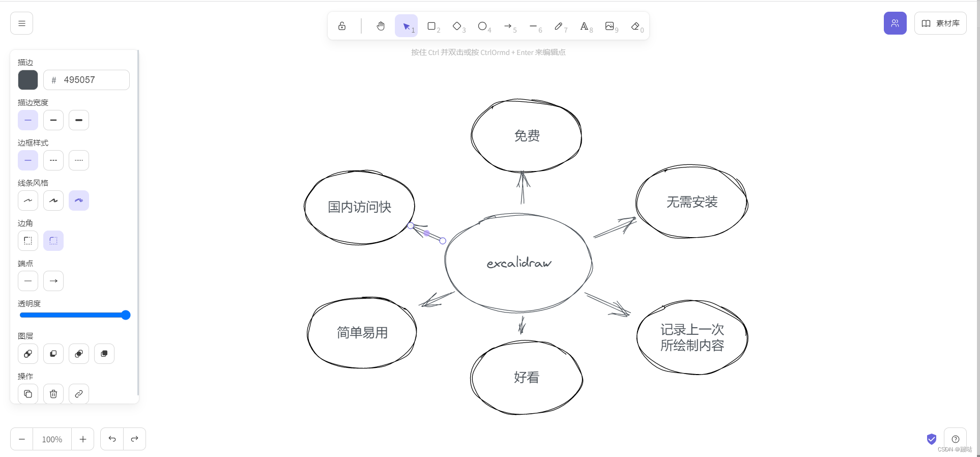This screenshot has height=457, width=980.
Task: Open start arrowhead picker
Action: [28, 281]
